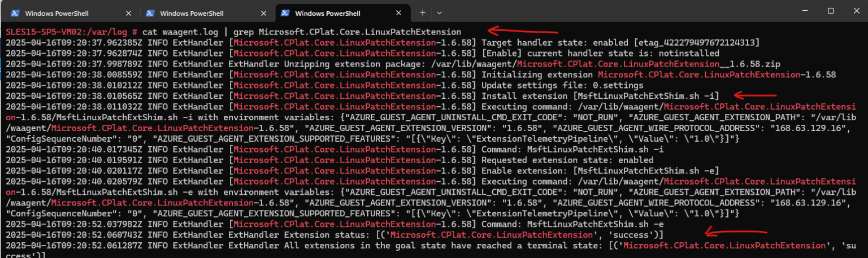The image size is (868, 258).
Task: Click the middle tab's PowerShell icon
Action: click(150, 13)
